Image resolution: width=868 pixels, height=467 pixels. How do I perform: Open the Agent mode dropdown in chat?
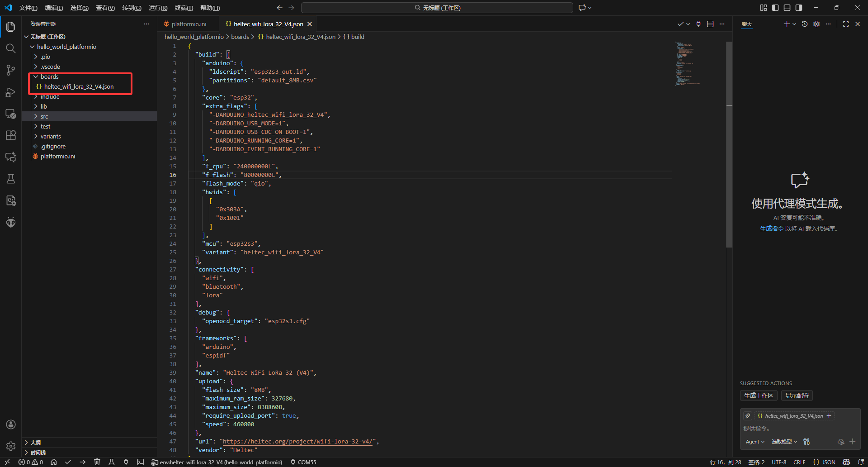pos(755,442)
